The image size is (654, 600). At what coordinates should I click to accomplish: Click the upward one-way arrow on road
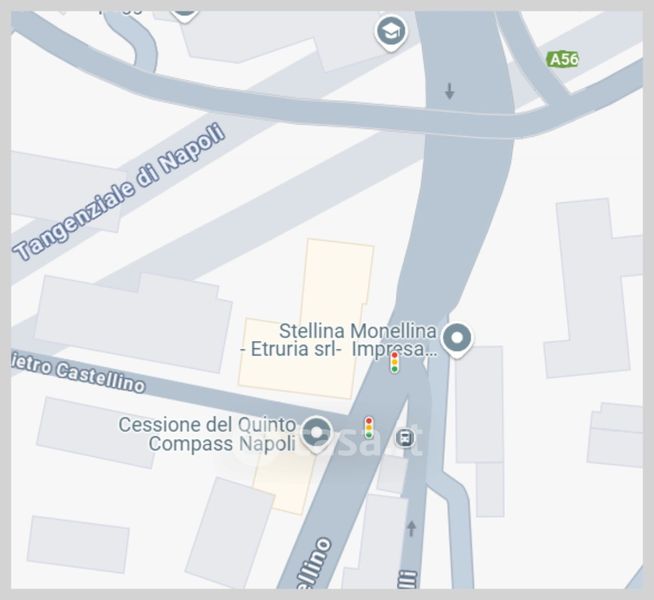click(411, 529)
